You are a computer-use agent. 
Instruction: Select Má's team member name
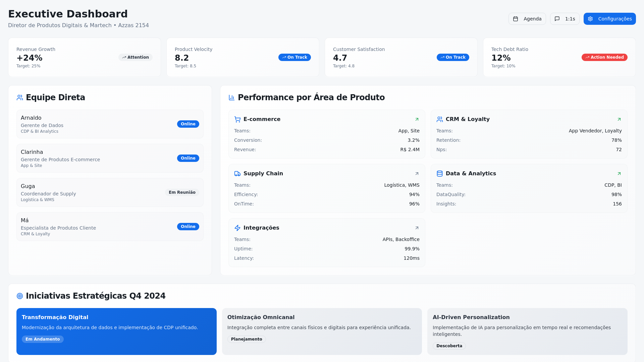25,220
